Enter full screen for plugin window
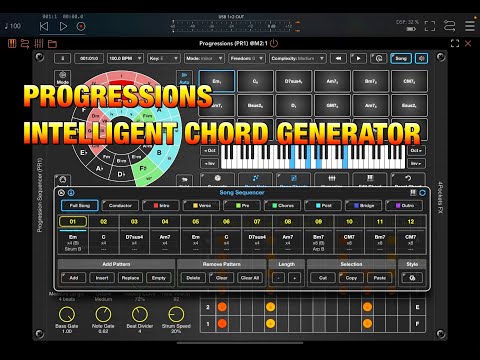 [455, 43]
